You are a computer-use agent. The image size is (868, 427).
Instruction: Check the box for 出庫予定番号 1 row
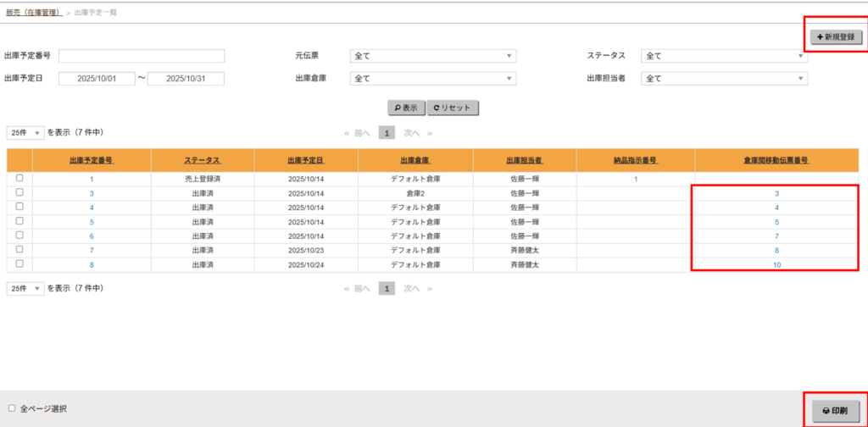(x=19, y=179)
